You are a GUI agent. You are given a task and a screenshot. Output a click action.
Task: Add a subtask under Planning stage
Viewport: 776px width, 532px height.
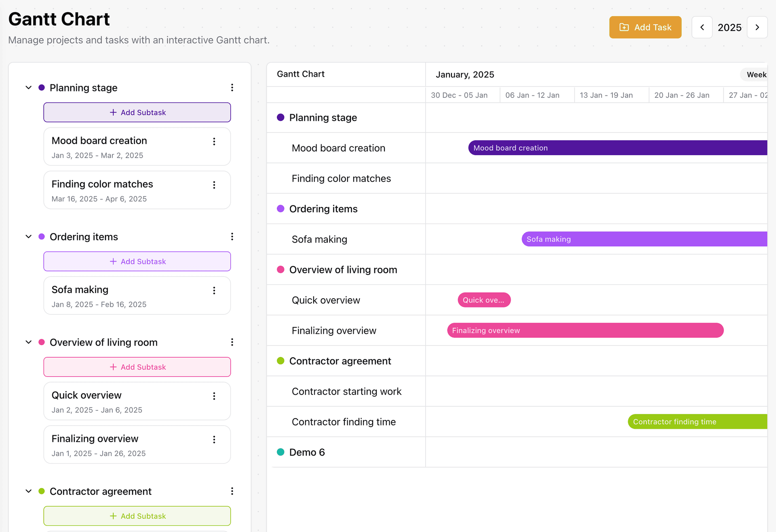[137, 112]
